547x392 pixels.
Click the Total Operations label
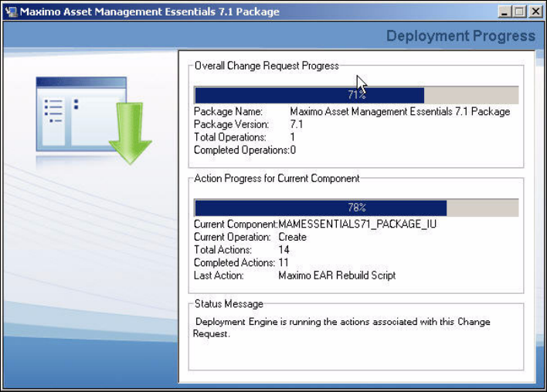230,137
